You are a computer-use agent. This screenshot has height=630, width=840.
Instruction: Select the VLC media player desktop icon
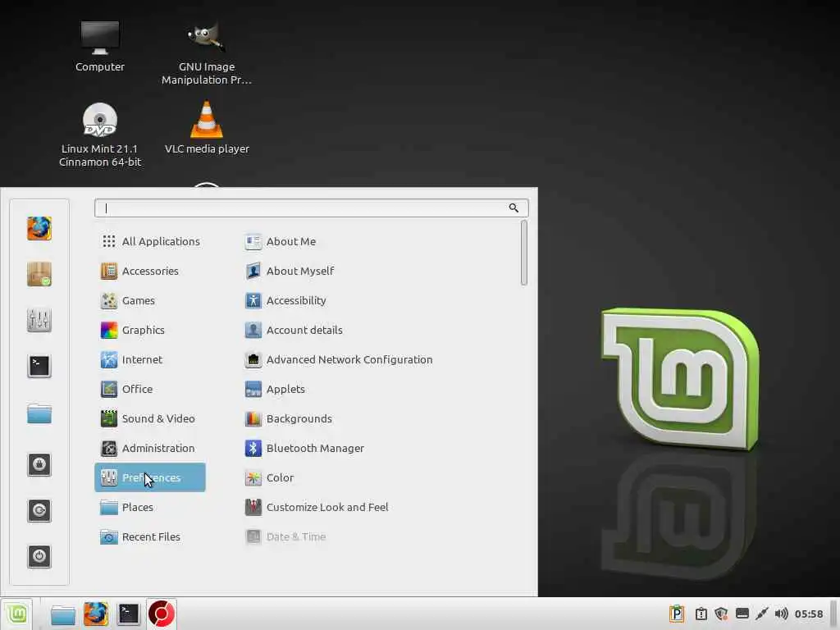[207, 127]
